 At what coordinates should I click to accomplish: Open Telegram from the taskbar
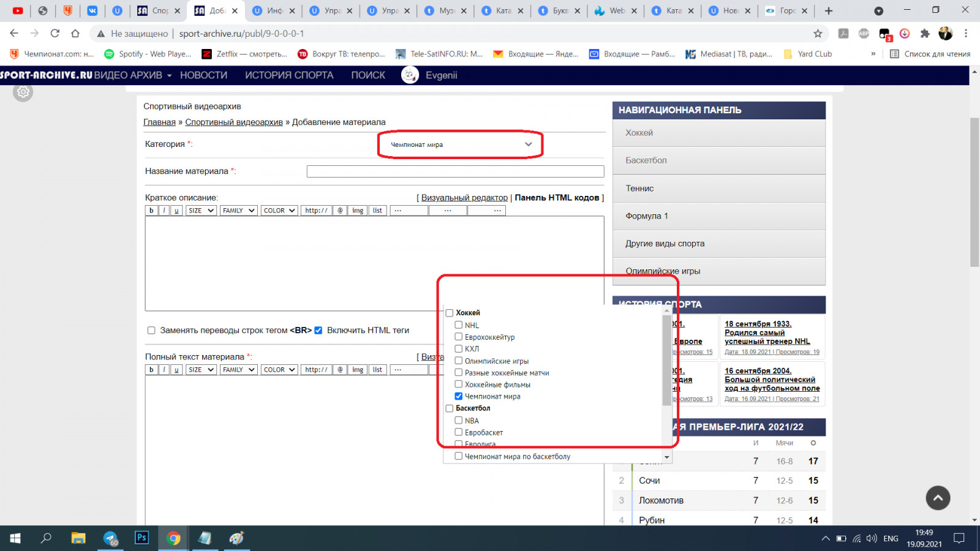pos(110,538)
